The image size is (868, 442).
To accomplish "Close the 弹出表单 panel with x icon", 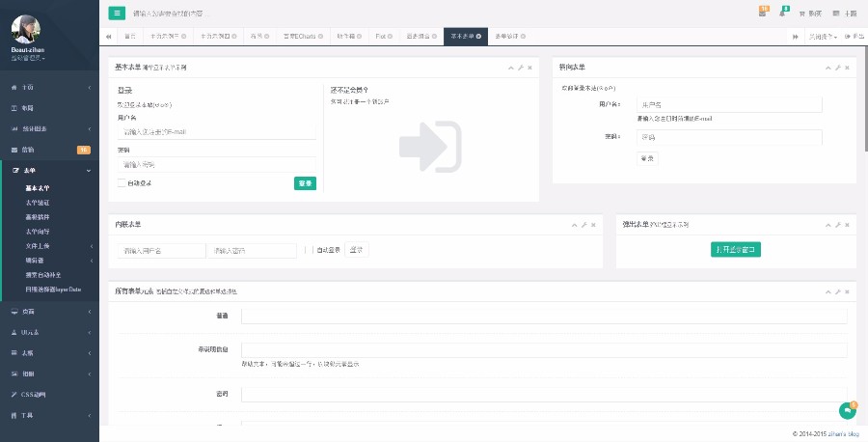I will 847,225.
